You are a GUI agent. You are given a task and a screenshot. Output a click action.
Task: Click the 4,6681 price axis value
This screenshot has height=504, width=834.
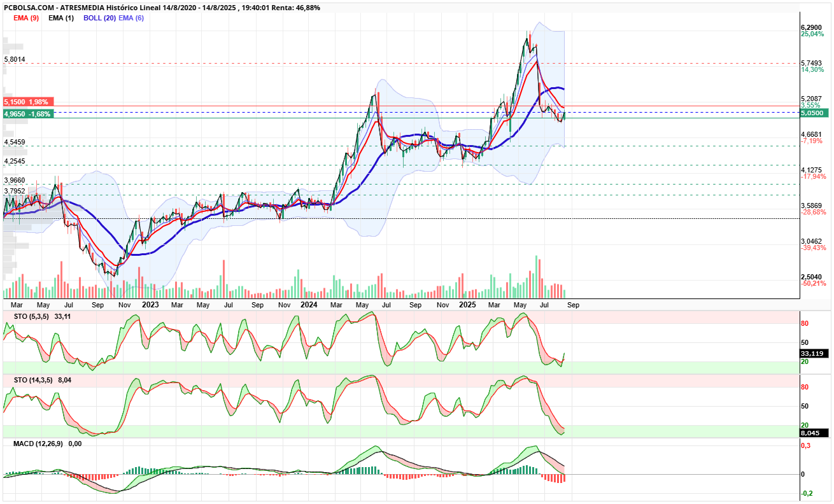tap(812, 134)
